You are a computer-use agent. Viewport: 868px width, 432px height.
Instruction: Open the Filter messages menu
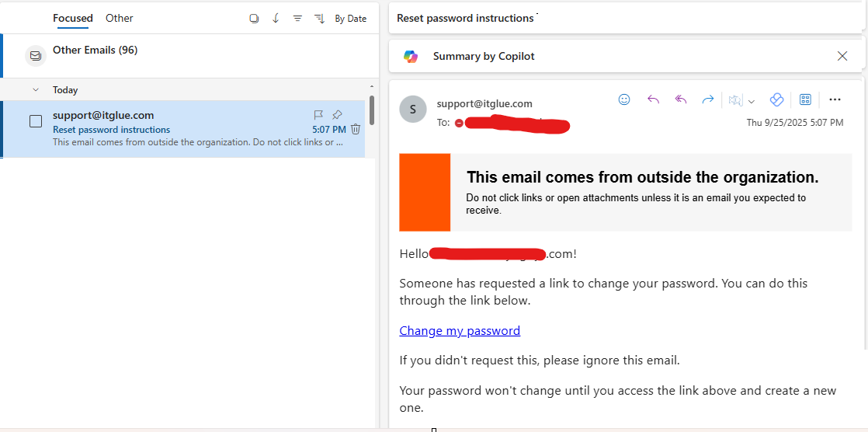(x=297, y=19)
